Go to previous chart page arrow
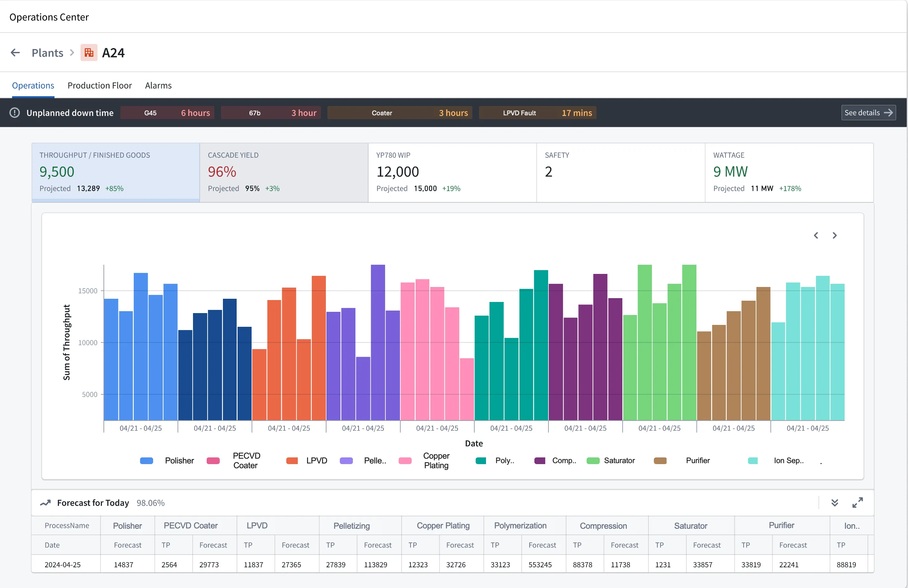Viewport: 908px width, 588px height. [x=816, y=235]
